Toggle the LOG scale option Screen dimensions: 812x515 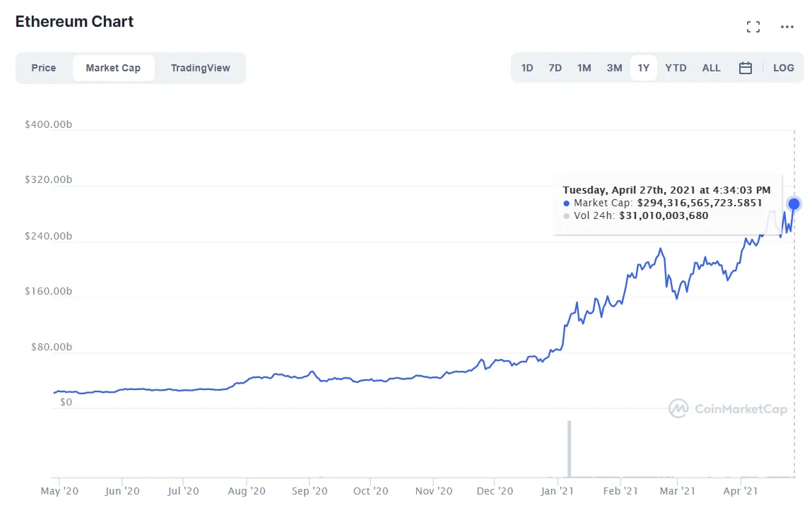click(783, 68)
